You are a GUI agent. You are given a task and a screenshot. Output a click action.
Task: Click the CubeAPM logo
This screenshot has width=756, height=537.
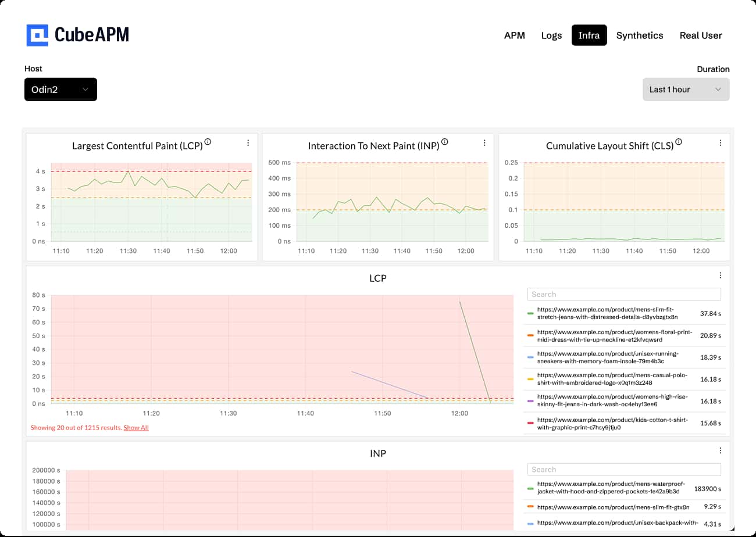pos(78,35)
